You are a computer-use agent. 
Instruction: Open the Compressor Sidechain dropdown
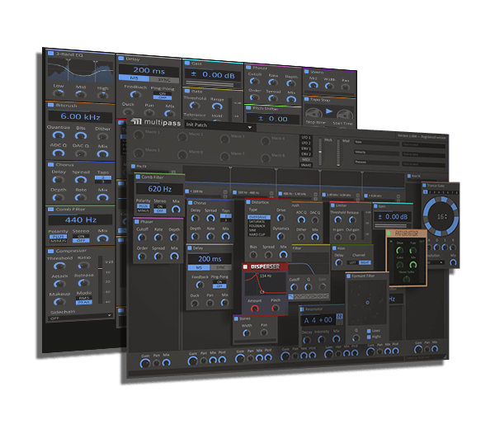[x=81, y=318]
